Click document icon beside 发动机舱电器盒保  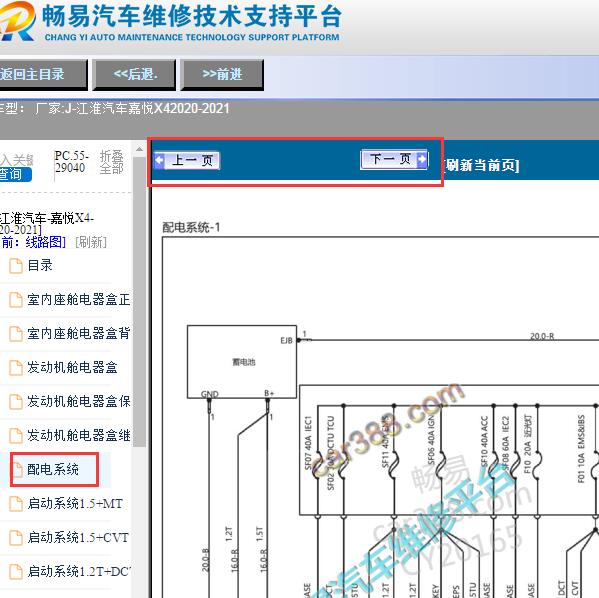coord(16,402)
